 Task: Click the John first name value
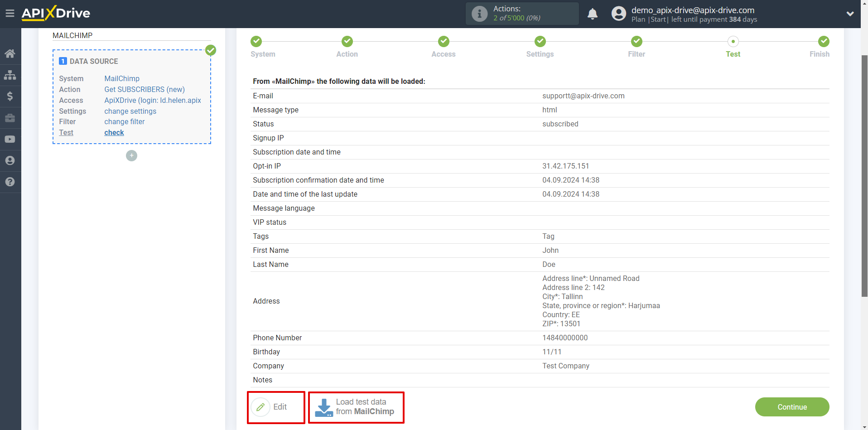(x=550, y=250)
